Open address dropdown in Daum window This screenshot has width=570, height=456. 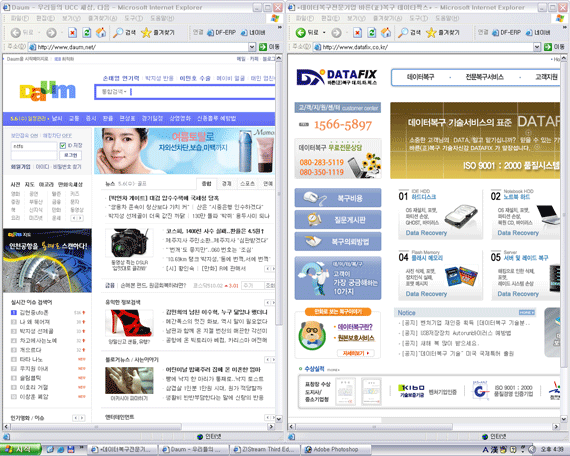pos(252,47)
